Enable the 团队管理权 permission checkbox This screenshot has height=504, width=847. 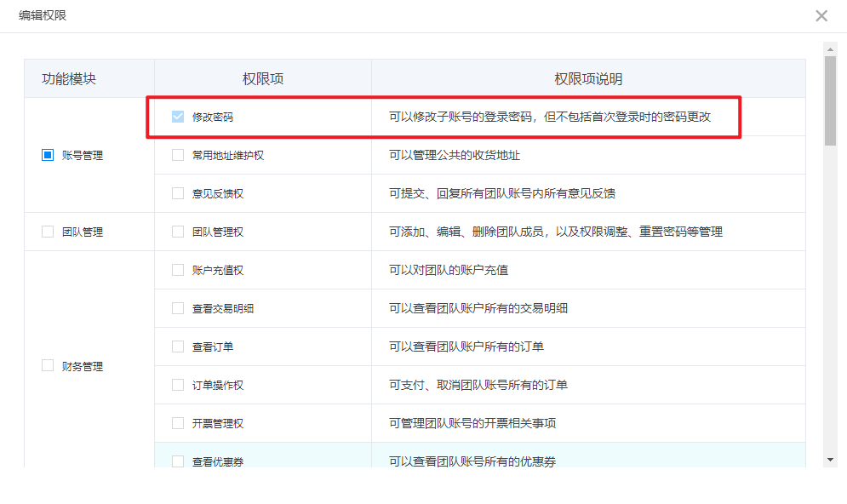pos(178,232)
